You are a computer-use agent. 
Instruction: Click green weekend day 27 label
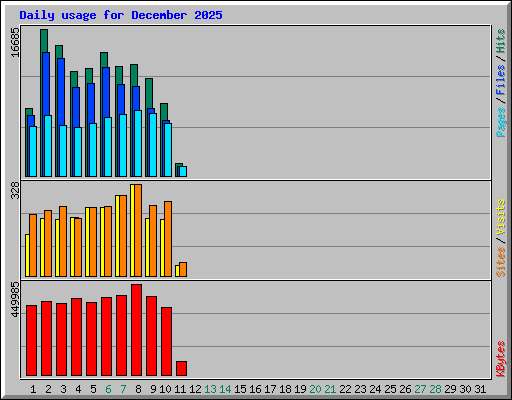420,389
